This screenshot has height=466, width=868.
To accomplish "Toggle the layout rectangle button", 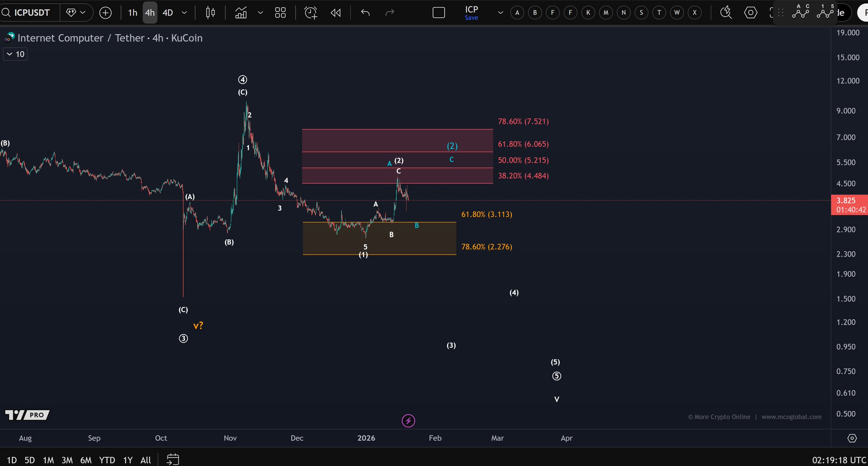I will coord(439,13).
